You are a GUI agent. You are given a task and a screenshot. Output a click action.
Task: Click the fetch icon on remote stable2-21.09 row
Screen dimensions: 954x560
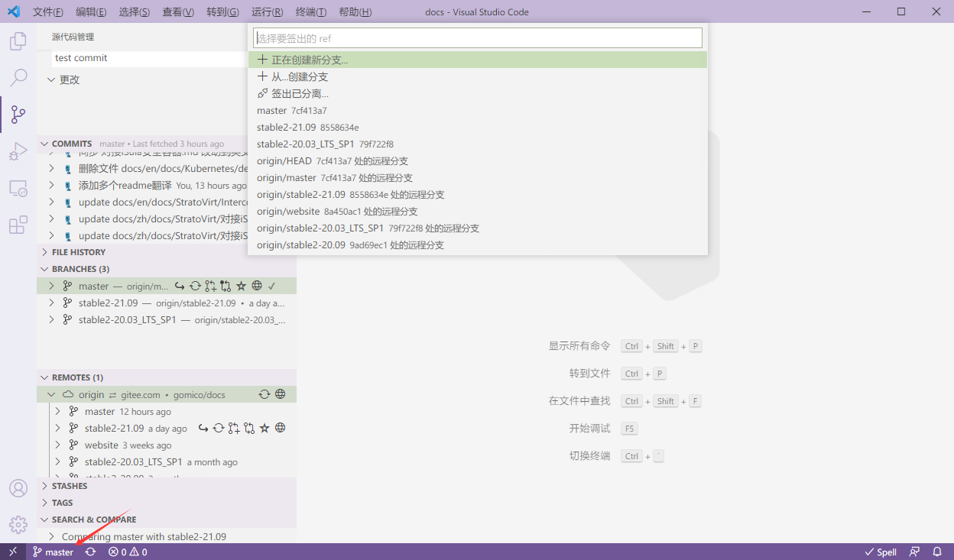pyautogui.click(x=219, y=428)
